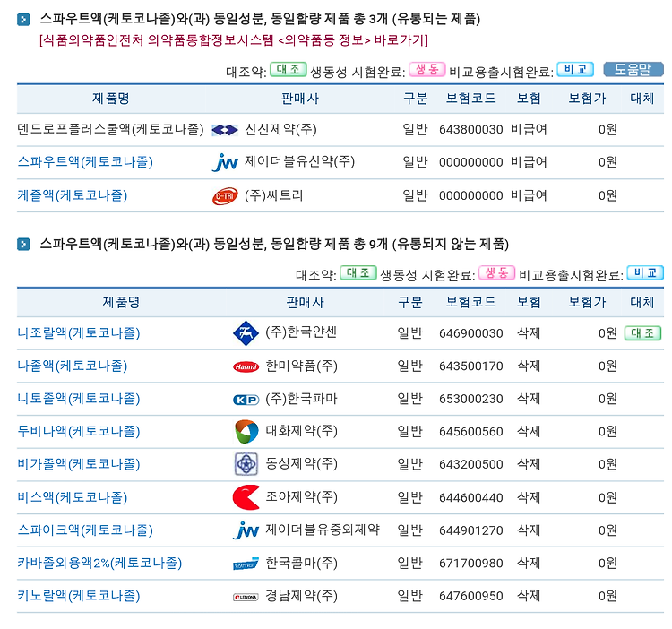Open the 스파우트액(케토코나졸) product link
Viewport: 672px width, 629px height.
click(x=85, y=162)
